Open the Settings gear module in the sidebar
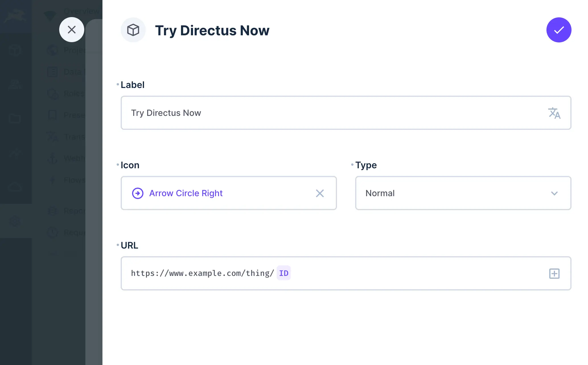The width and height of the screenshot is (588, 365). (15, 221)
